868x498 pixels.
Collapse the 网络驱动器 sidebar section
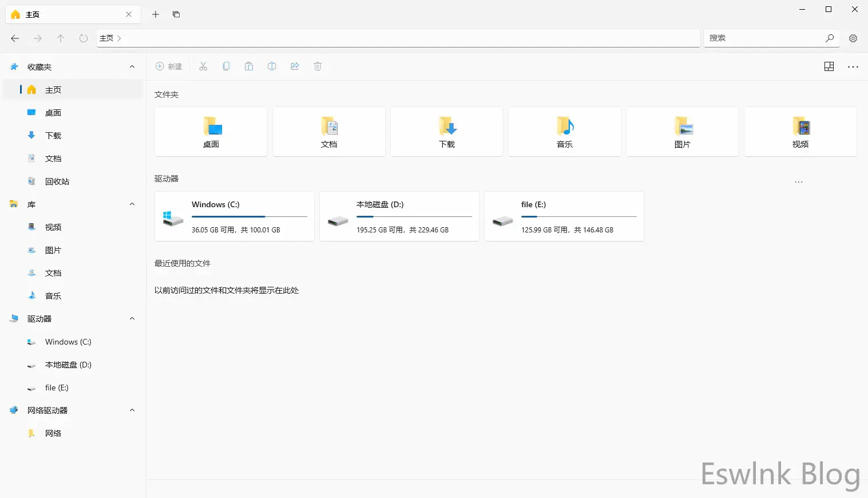(132, 410)
